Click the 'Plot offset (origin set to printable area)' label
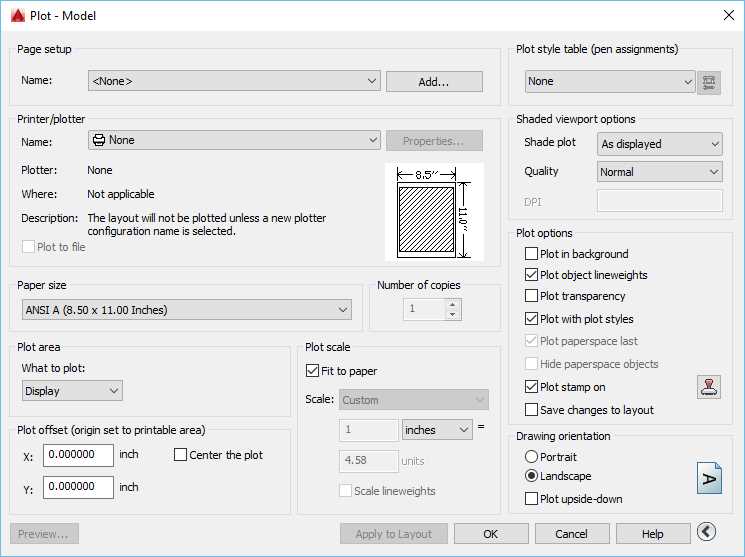This screenshot has height=557, width=745. 111,430
